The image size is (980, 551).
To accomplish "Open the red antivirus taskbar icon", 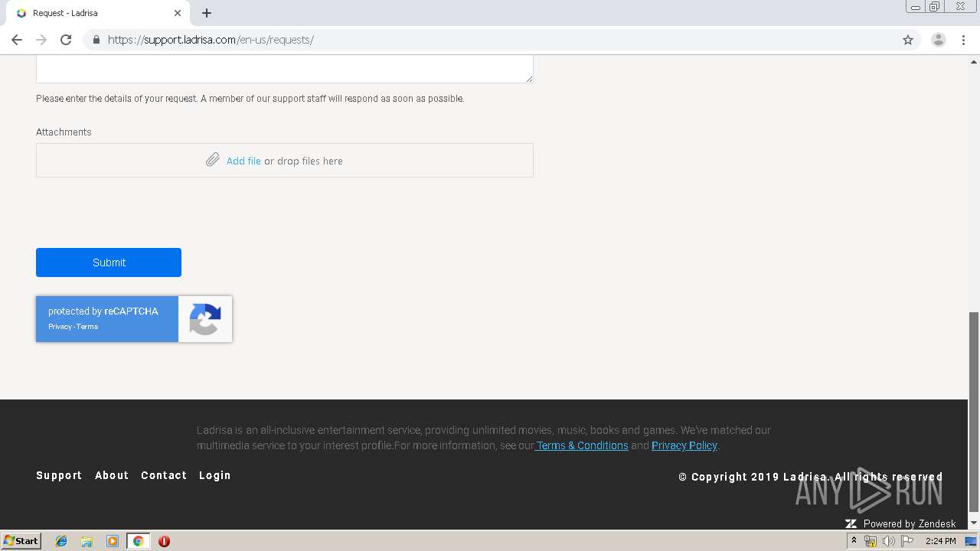I will 164,541.
